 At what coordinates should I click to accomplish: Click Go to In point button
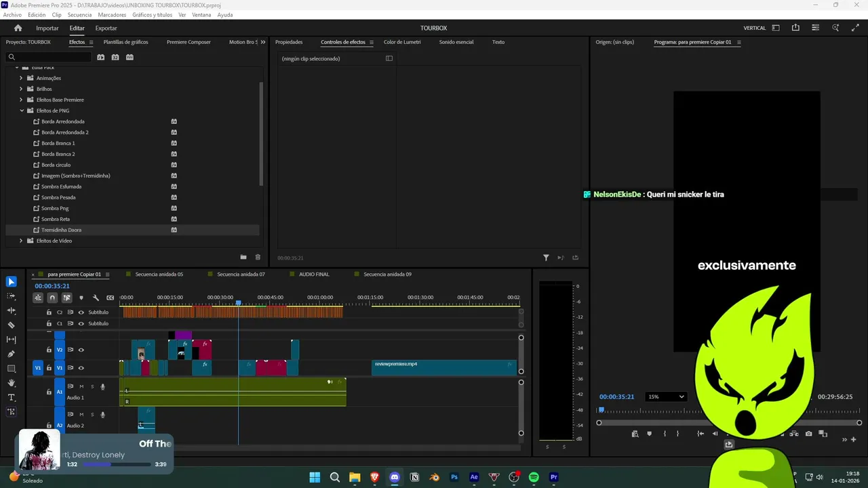[702, 434]
